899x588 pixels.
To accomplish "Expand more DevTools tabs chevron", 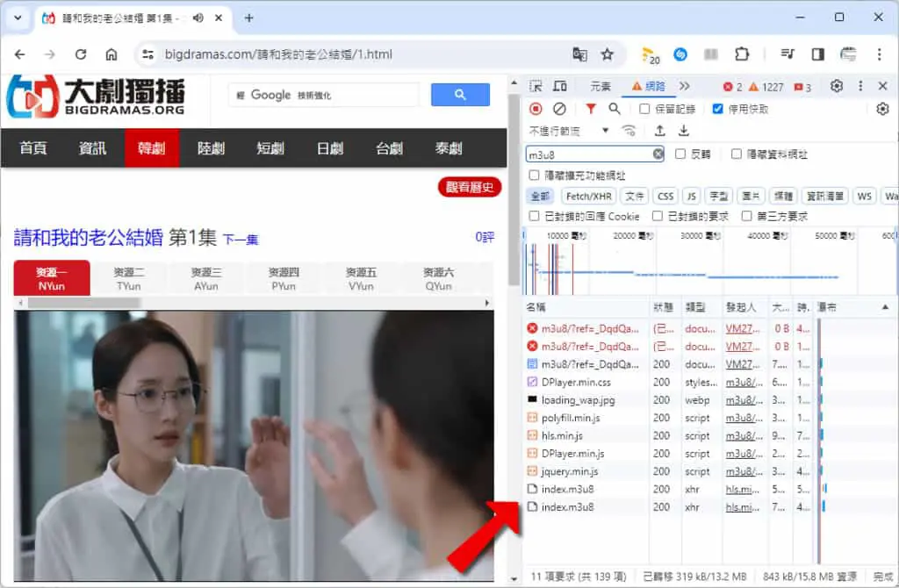I will click(x=685, y=87).
